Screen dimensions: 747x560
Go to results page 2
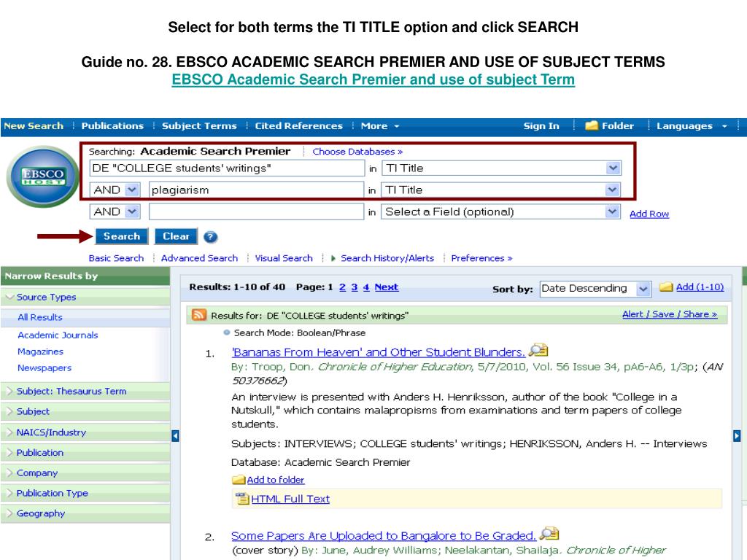pyautogui.click(x=343, y=287)
